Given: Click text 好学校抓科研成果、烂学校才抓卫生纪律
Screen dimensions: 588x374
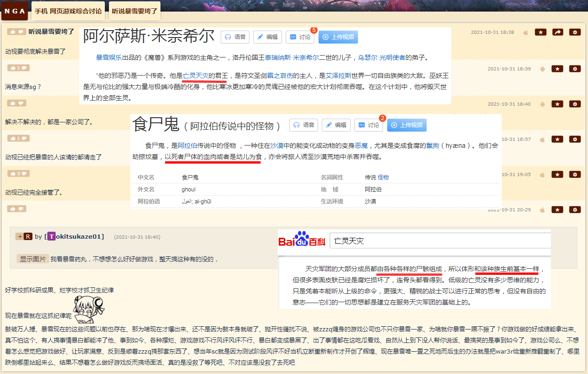Looking at the screenshot, I should coord(59,290).
